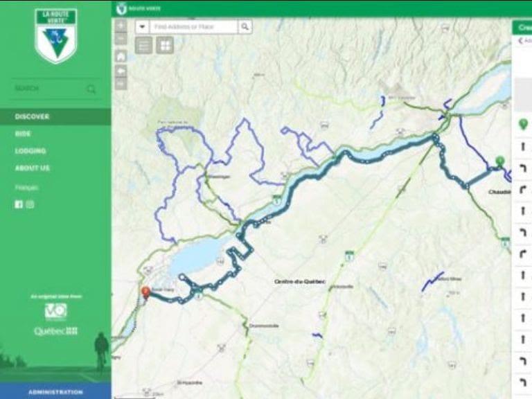
Task: Click the Find Address or Place field
Action: [x=193, y=26]
